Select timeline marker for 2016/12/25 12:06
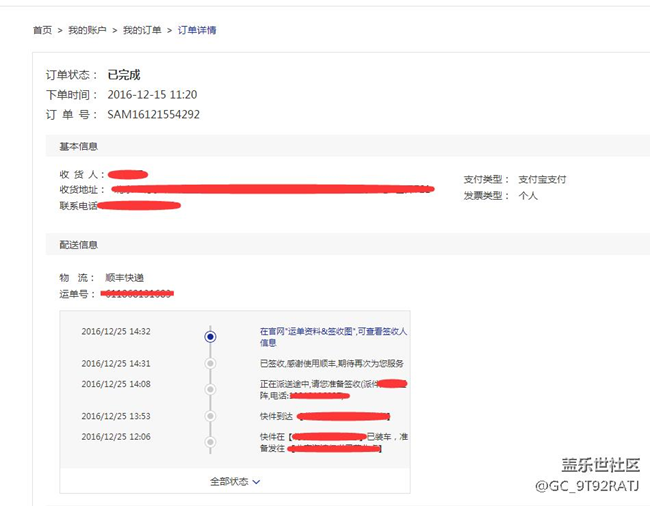The image size is (650, 506). pos(210,442)
